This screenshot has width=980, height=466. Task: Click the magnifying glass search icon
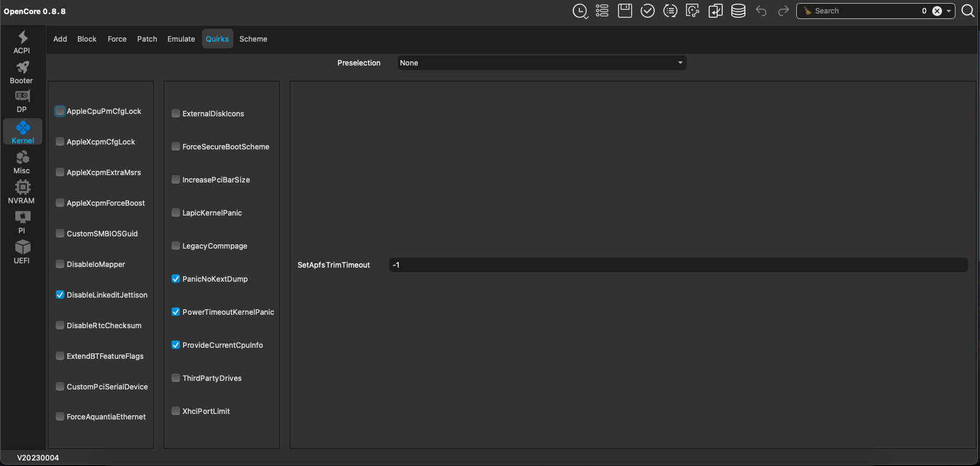[x=968, y=11]
